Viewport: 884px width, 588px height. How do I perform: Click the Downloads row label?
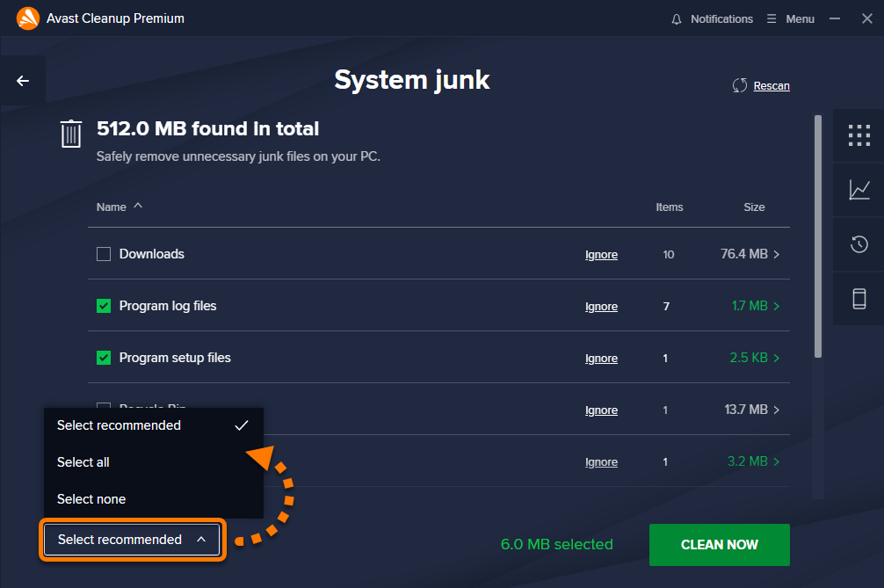coord(152,254)
